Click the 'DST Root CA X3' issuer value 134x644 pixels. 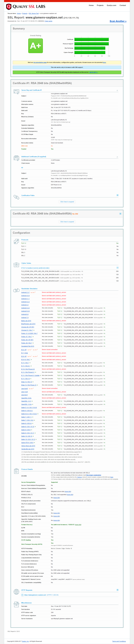(x=56, y=185)
